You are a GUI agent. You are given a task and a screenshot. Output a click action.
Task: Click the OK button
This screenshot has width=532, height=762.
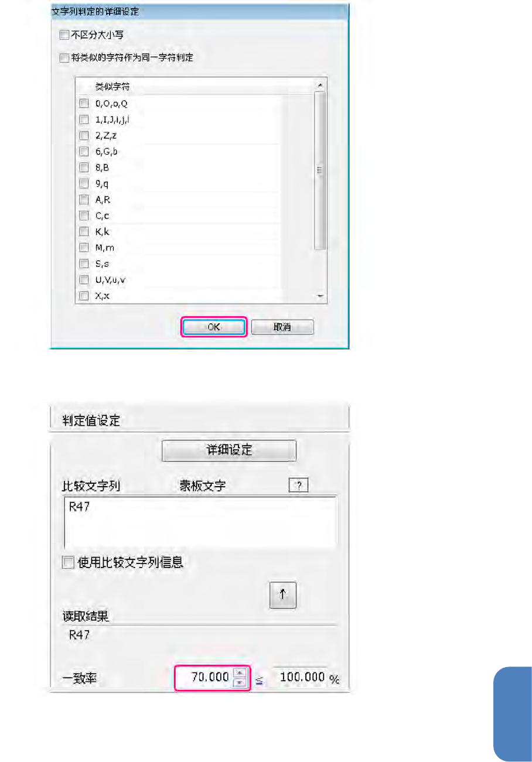click(213, 327)
